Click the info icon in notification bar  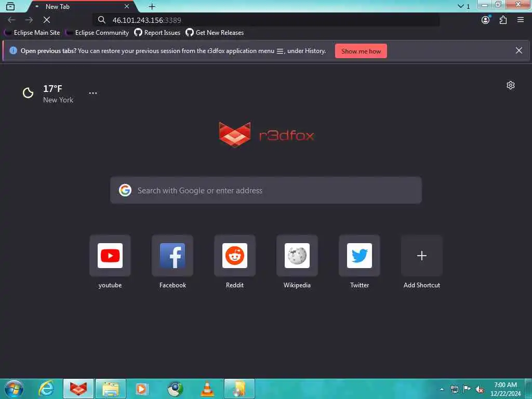coord(13,50)
